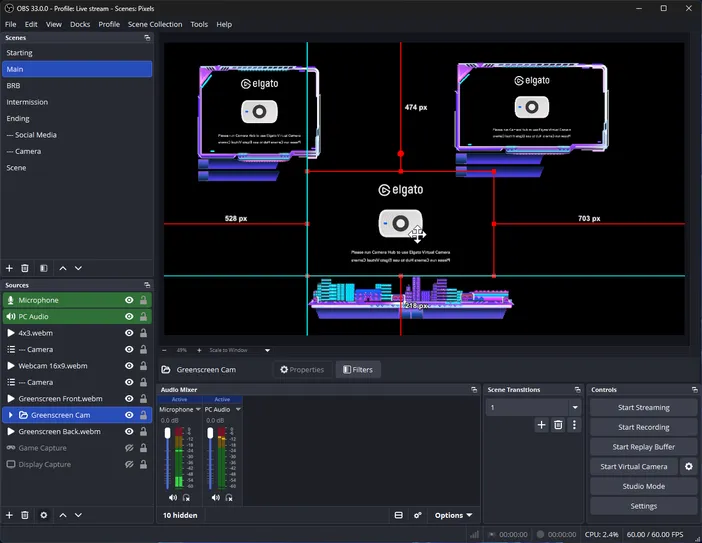Toggle Greenscreen Cam visibility eye
The width and height of the screenshot is (702, 543).
pos(129,415)
